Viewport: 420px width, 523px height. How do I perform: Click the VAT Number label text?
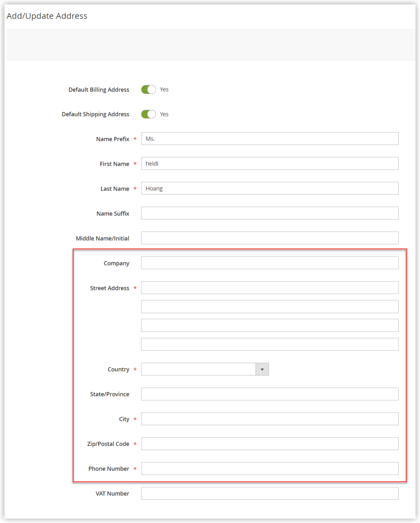coord(112,494)
